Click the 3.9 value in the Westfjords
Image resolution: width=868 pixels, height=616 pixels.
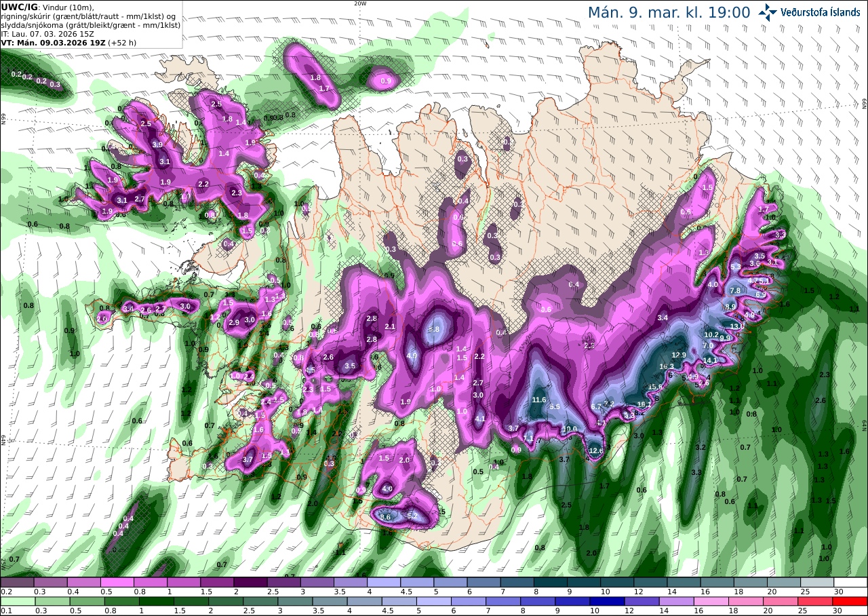157,145
